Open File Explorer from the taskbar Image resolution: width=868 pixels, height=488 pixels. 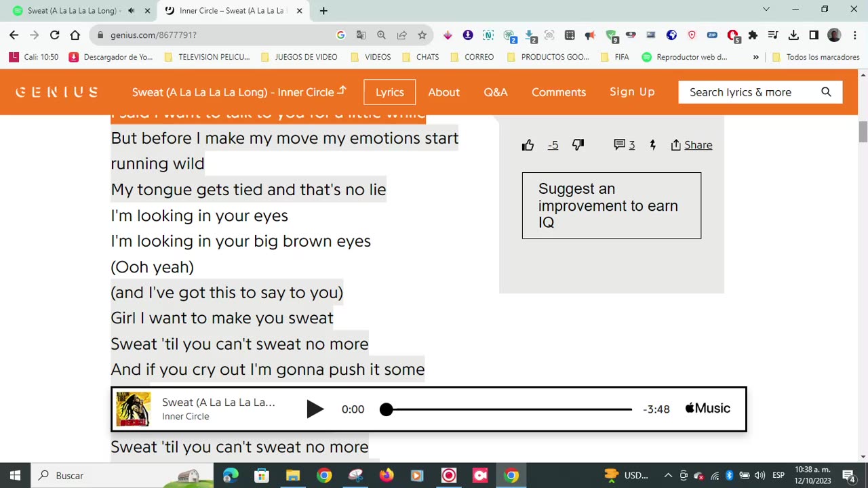tap(293, 475)
